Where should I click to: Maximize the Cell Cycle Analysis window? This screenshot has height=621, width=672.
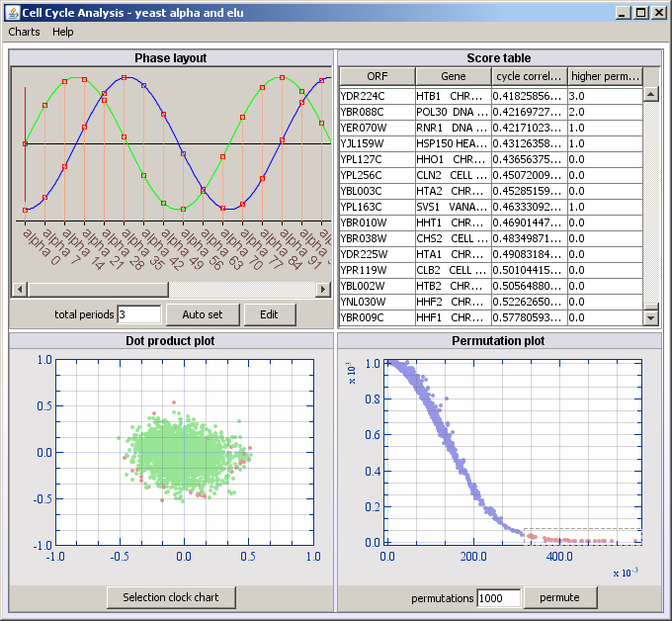[x=640, y=13]
